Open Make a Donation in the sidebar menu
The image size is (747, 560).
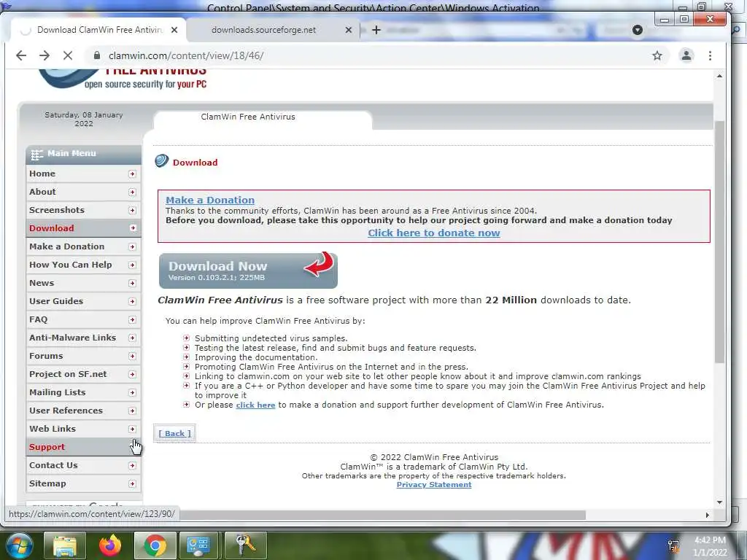[x=83, y=246]
